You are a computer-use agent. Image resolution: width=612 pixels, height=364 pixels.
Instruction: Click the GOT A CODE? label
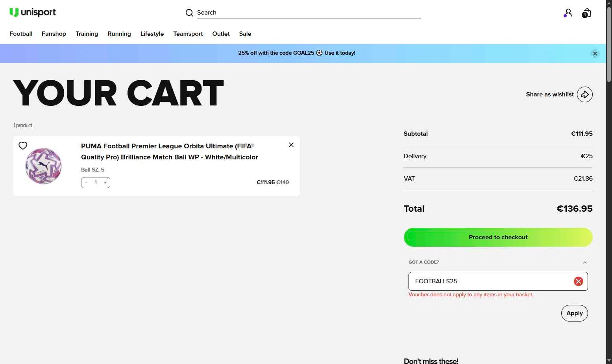point(423,262)
